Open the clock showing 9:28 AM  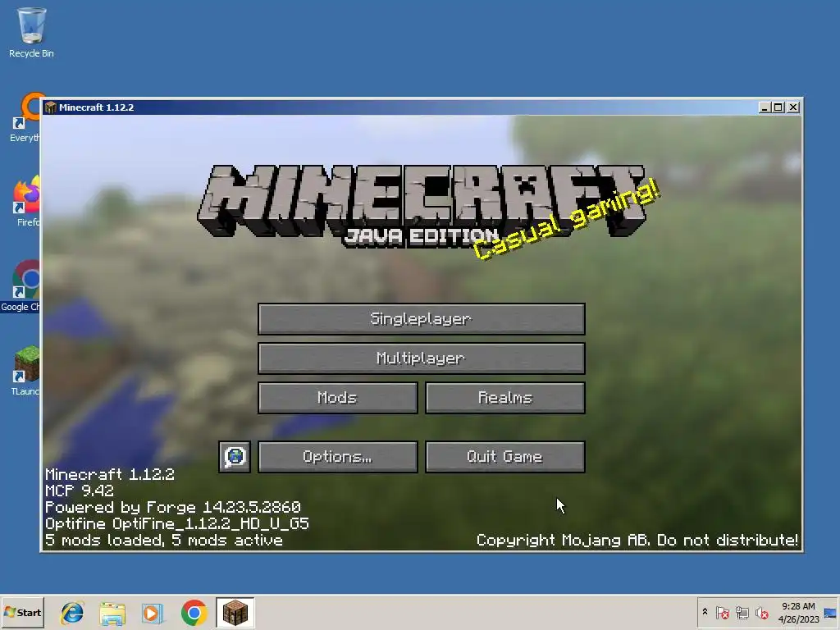798,612
